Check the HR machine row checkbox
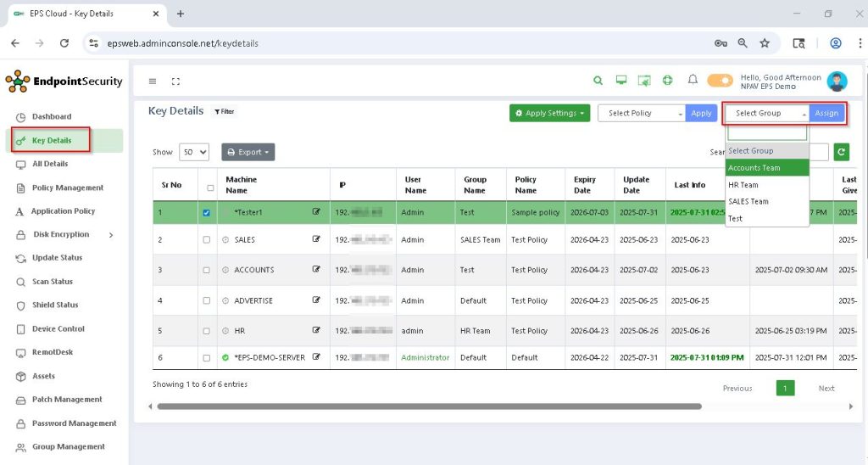 click(x=206, y=331)
